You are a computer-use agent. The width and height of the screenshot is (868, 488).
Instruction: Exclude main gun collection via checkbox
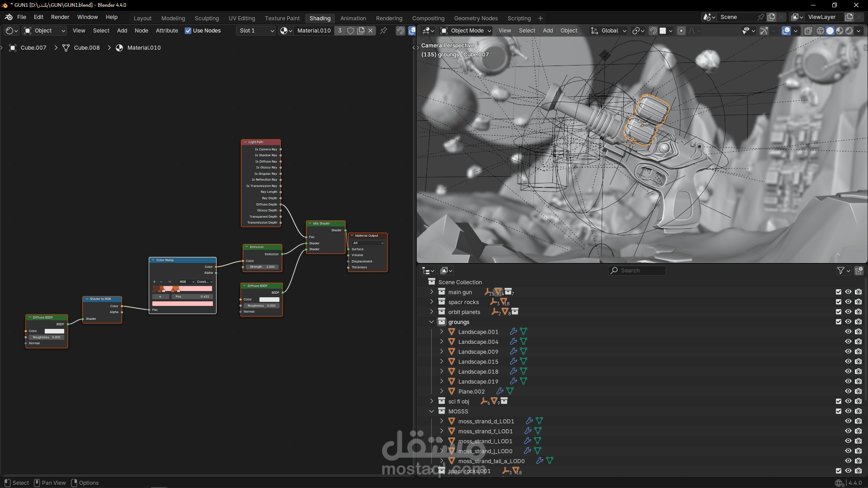(839, 292)
